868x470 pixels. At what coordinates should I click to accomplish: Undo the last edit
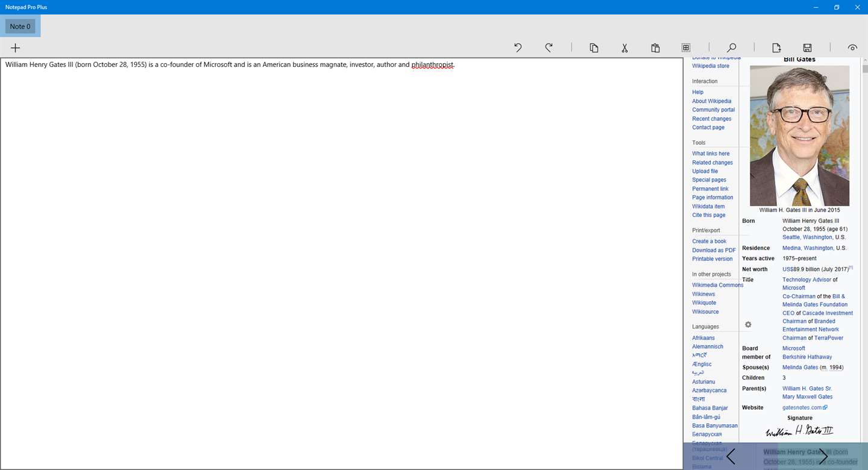tap(518, 48)
